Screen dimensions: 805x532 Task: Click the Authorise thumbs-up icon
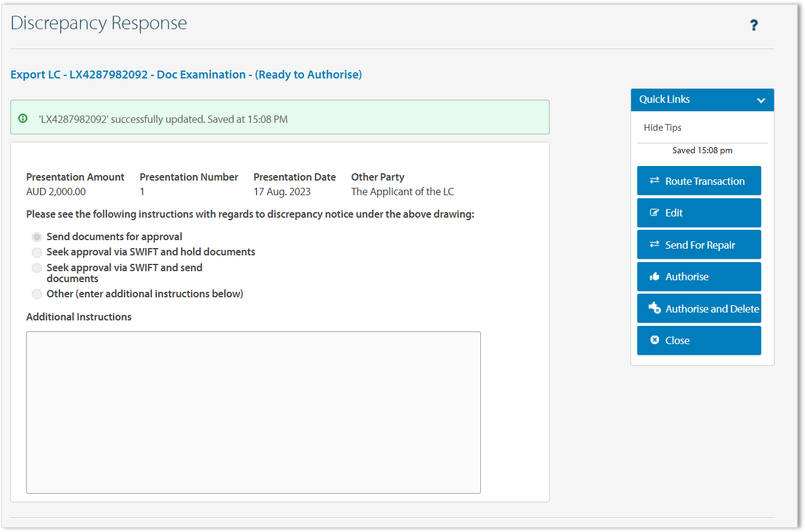[654, 277]
